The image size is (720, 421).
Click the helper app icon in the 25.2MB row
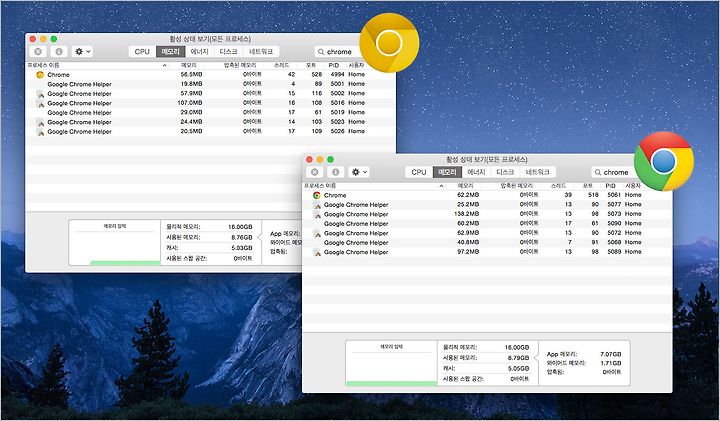pyautogui.click(x=317, y=205)
